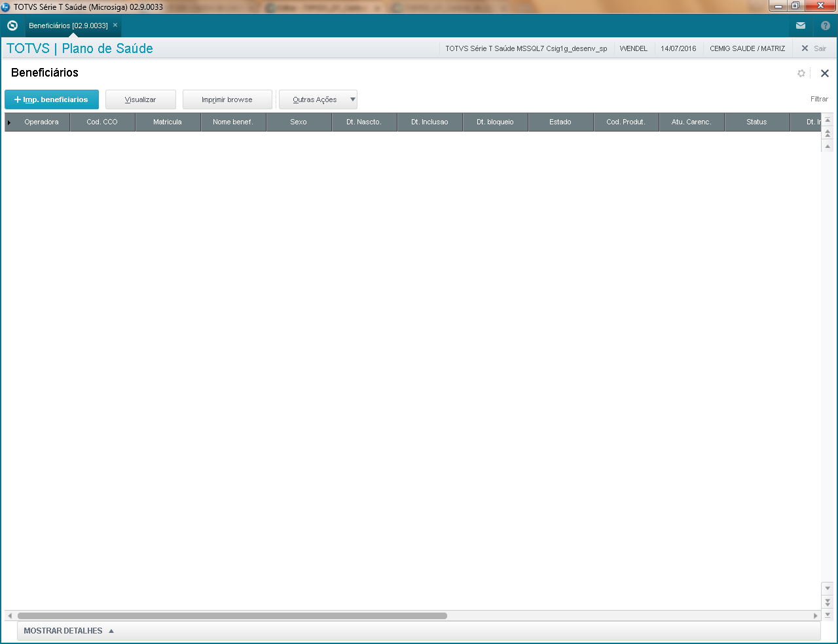
Task: Click Imp. beneficiarios button
Action: [x=52, y=99]
